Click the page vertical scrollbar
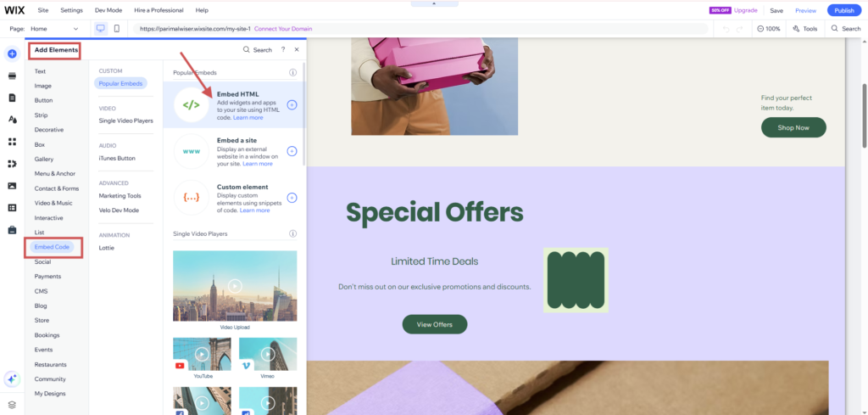This screenshot has width=868, height=415. [864, 115]
